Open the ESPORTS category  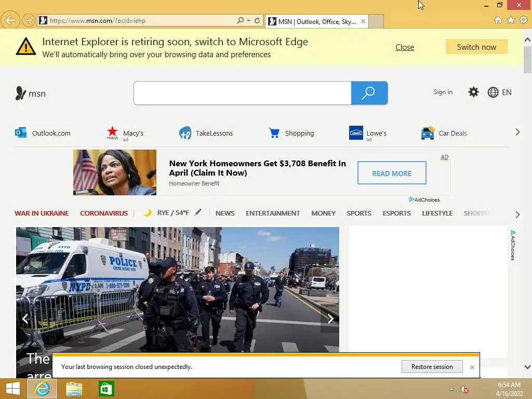396,214
